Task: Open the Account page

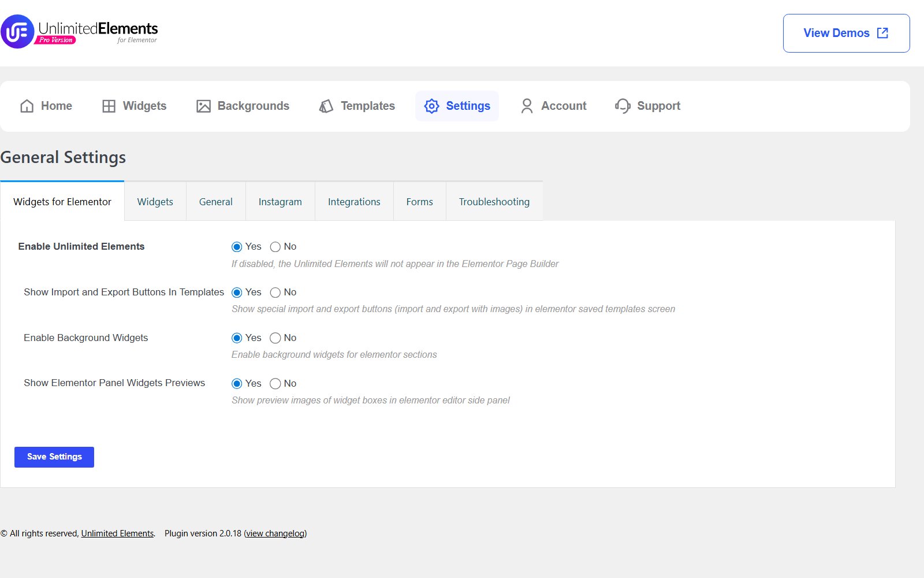Action: click(553, 106)
